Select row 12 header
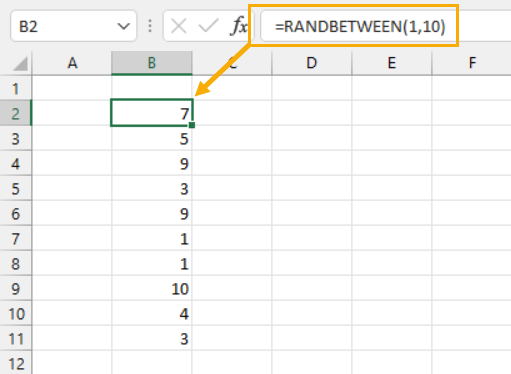Screen dimensions: 511x374 point(16,363)
